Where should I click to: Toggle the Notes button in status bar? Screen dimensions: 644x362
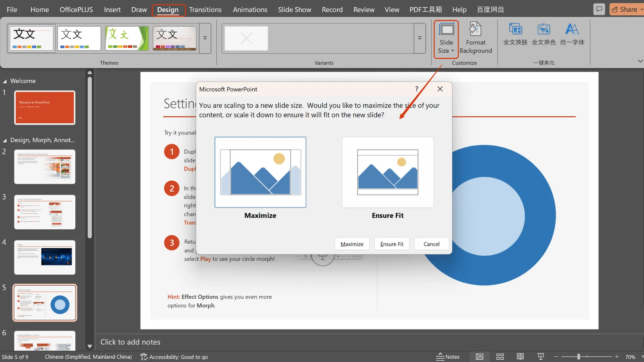448,357
